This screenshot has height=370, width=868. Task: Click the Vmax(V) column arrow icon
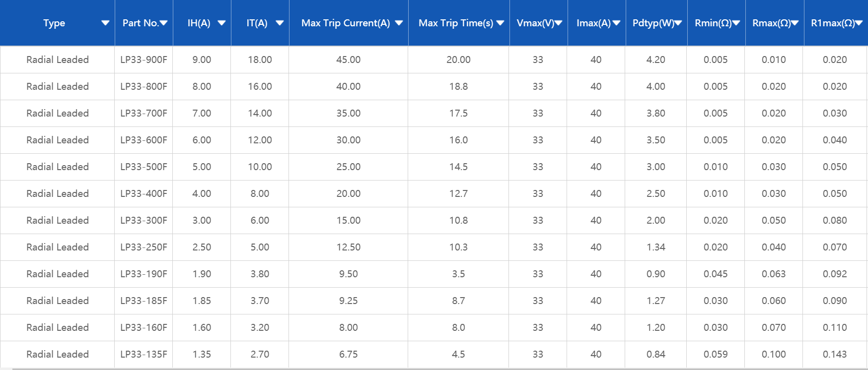(x=559, y=23)
